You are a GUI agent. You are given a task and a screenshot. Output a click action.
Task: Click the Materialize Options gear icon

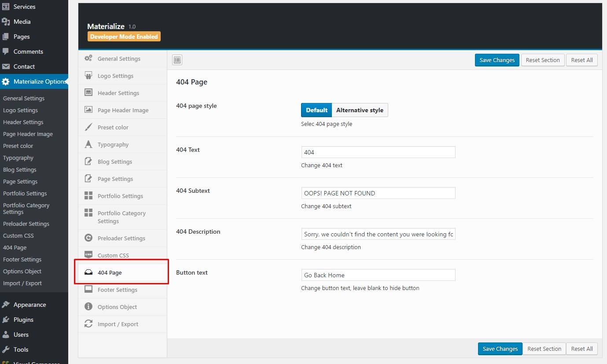6,81
